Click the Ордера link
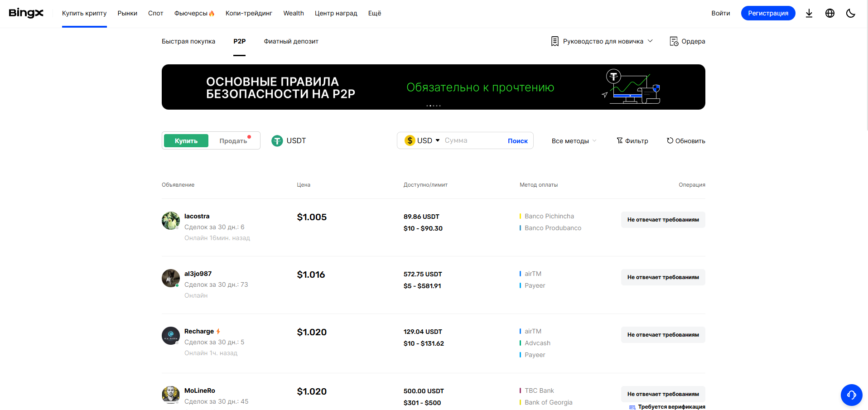This screenshot has width=868, height=410. (693, 41)
